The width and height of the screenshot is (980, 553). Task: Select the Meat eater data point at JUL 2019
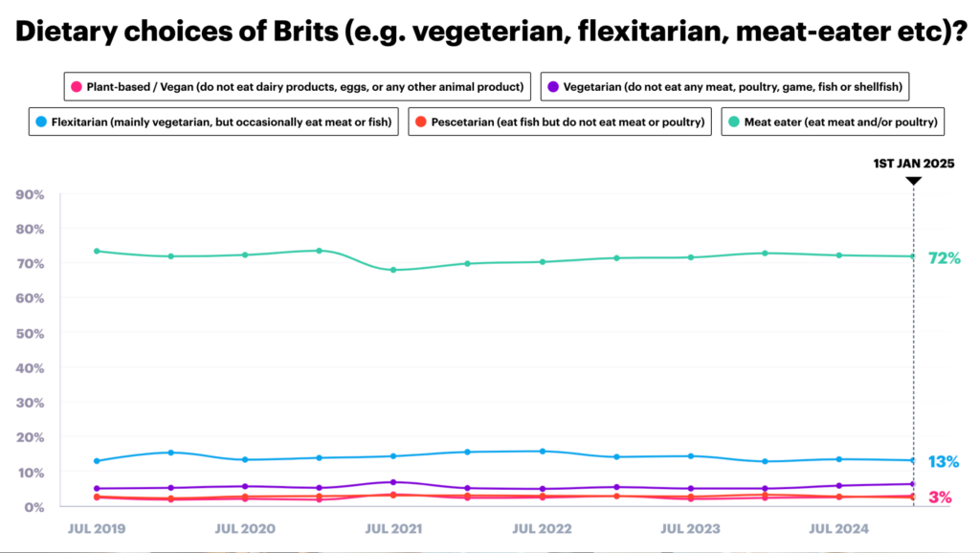tap(97, 251)
